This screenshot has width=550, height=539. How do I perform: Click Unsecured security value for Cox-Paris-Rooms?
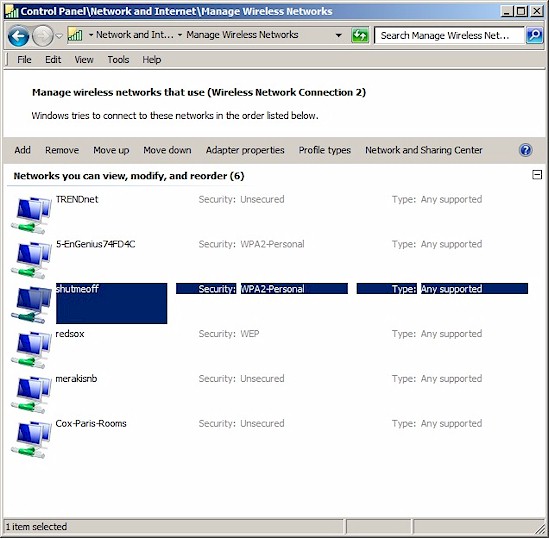tap(262, 423)
